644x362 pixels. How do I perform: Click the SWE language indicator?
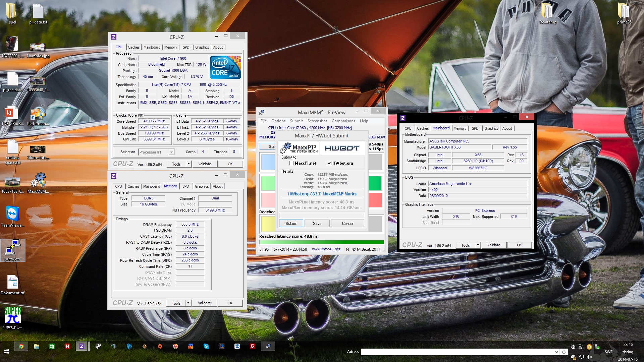pyautogui.click(x=608, y=352)
